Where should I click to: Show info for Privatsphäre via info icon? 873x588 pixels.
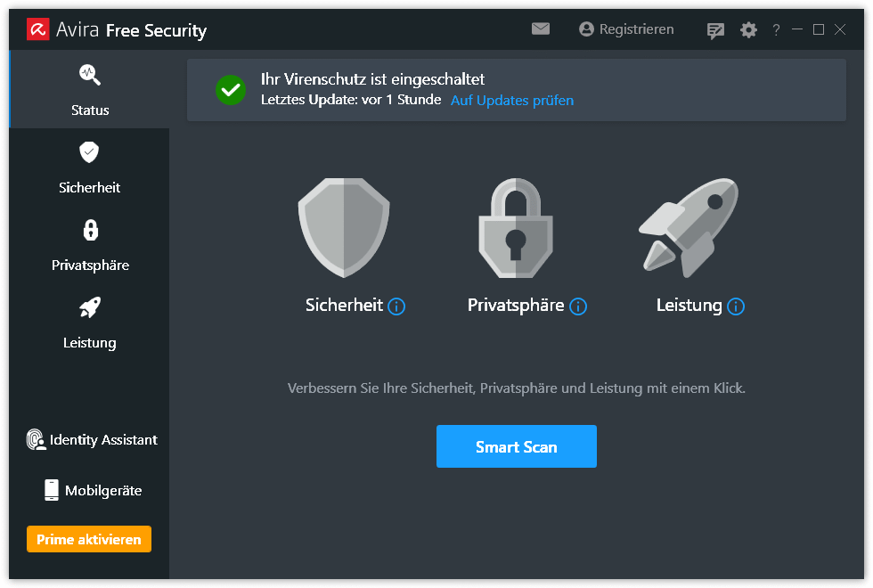578,306
